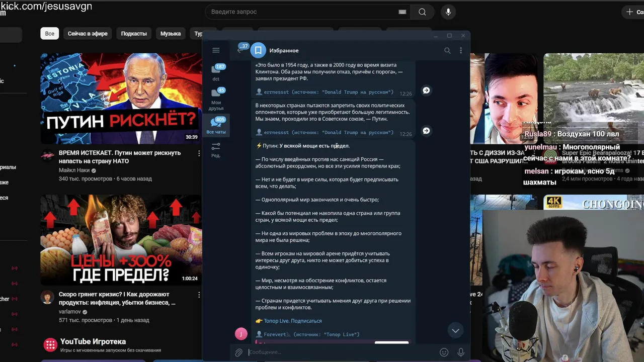
Task: Forward the 1954 Clinton visit message
Action: 426,90
